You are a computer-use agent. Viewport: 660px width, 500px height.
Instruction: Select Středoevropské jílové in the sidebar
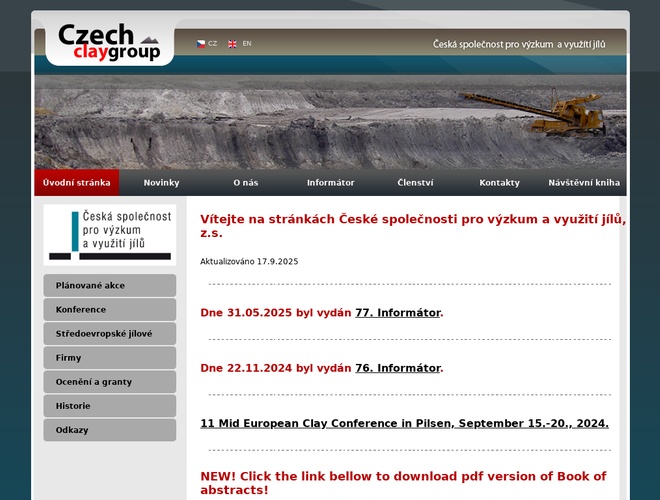tap(109, 334)
